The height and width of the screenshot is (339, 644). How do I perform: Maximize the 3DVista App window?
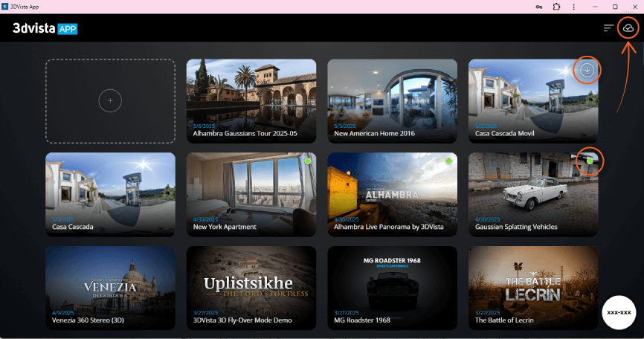[615, 7]
